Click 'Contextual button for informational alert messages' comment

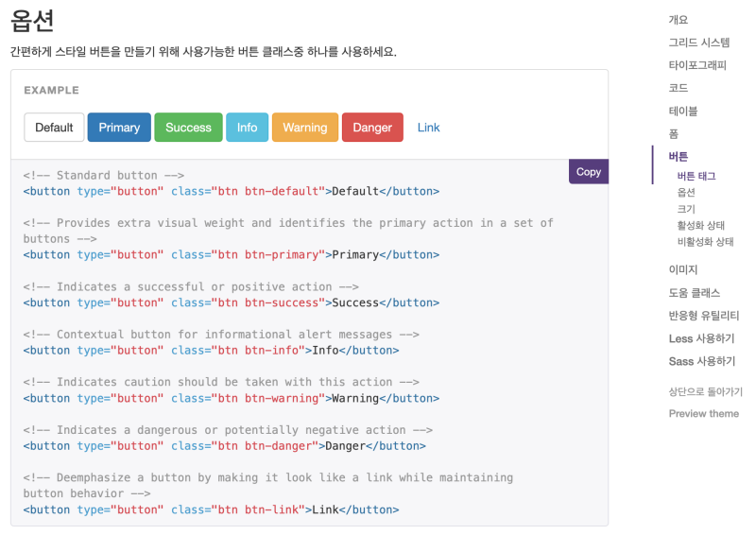point(221,335)
